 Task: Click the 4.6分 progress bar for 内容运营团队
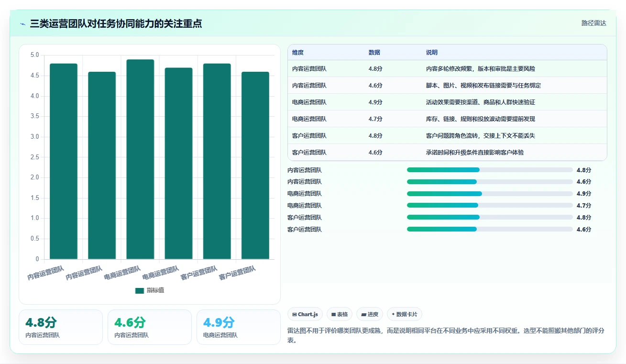tap(490, 182)
